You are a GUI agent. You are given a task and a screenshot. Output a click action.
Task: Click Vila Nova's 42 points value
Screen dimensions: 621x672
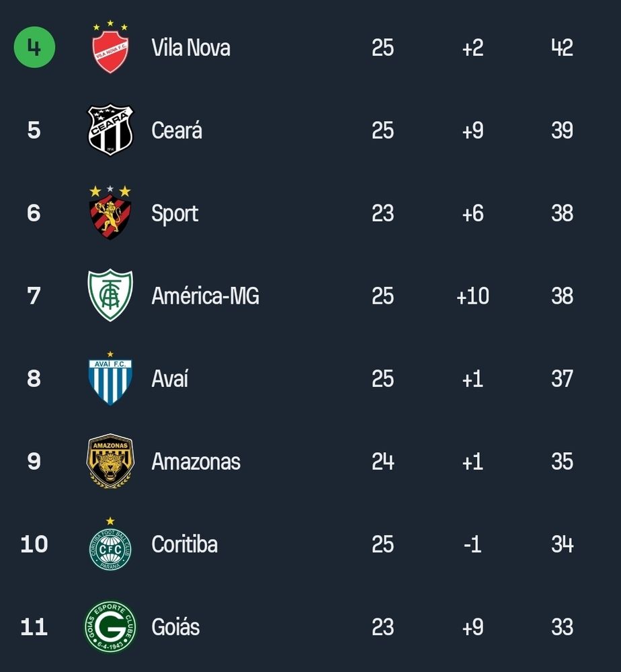[x=562, y=48]
